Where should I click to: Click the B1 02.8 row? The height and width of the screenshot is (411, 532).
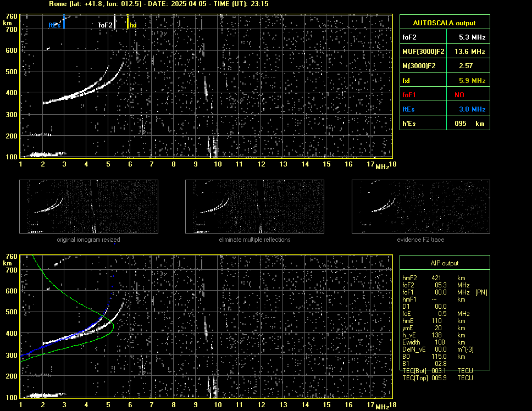[424, 364]
